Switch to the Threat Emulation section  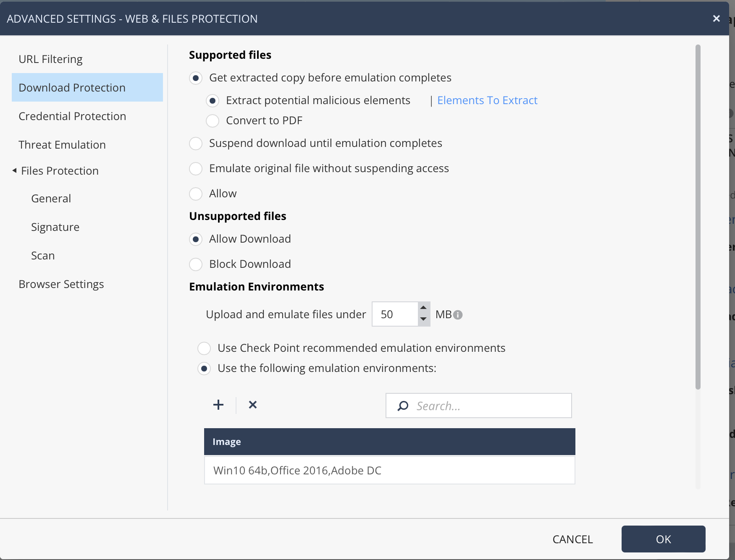(x=62, y=145)
